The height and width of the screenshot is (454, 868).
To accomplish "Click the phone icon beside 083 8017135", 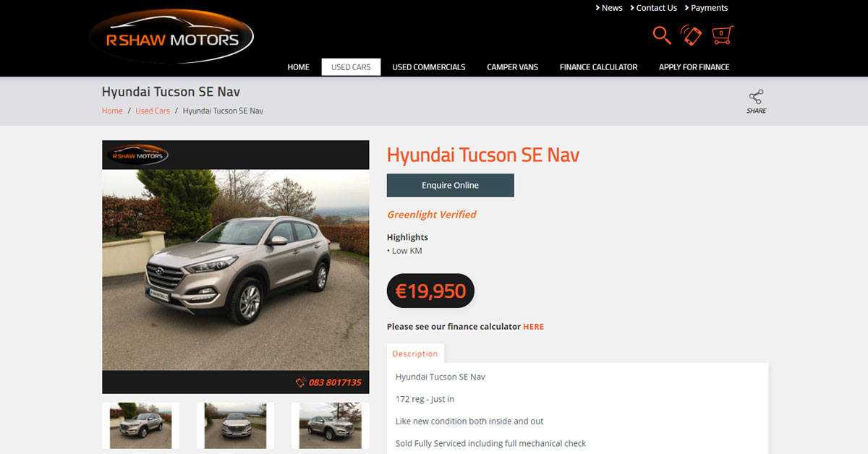I will click(x=300, y=382).
